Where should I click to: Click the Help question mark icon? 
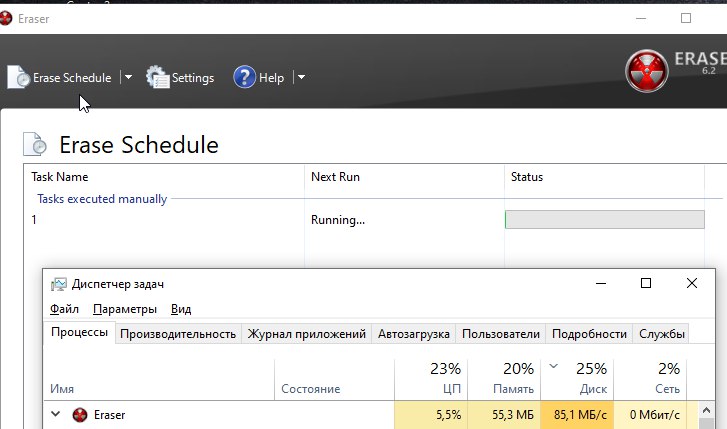tap(244, 77)
